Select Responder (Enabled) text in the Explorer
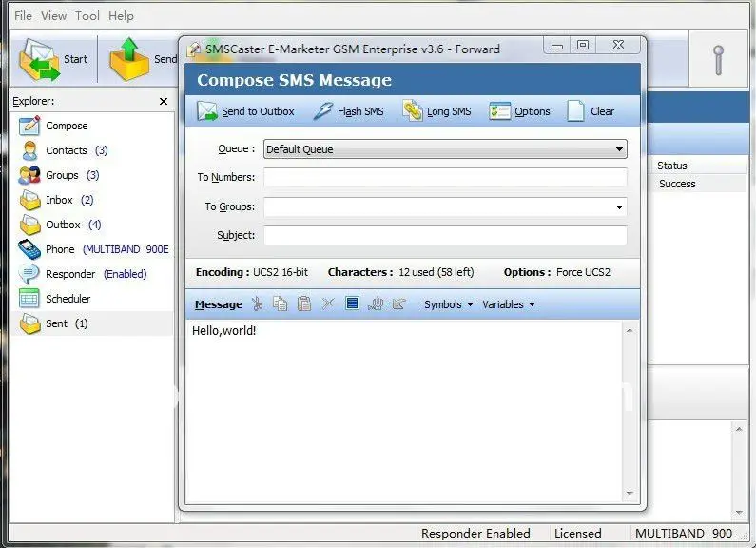This screenshot has width=756, height=548. click(x=96, y=274)
